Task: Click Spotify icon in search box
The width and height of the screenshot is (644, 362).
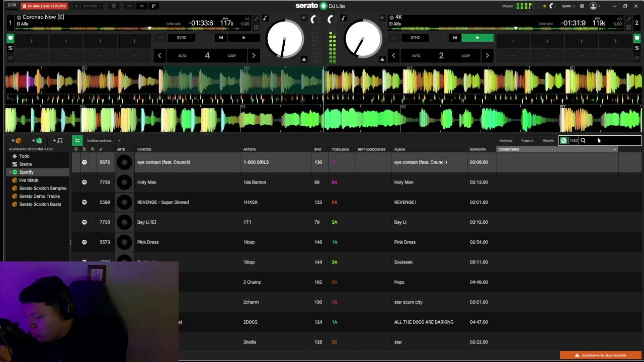Action: (563, 141)
